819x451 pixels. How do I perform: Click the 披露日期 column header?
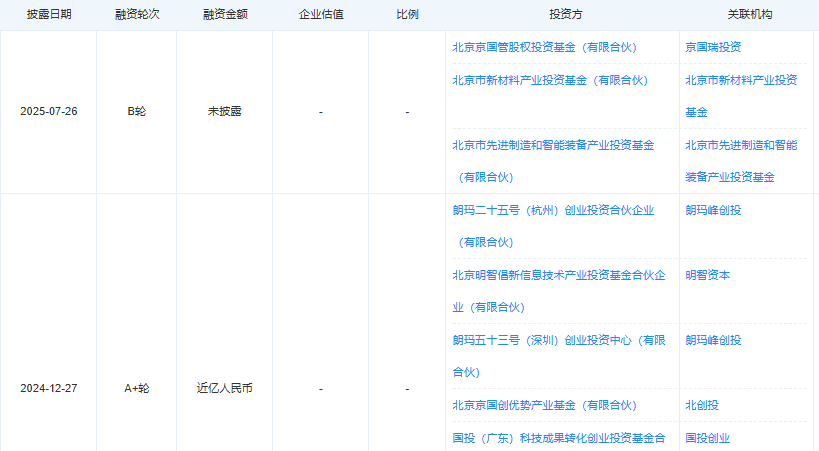49,15
